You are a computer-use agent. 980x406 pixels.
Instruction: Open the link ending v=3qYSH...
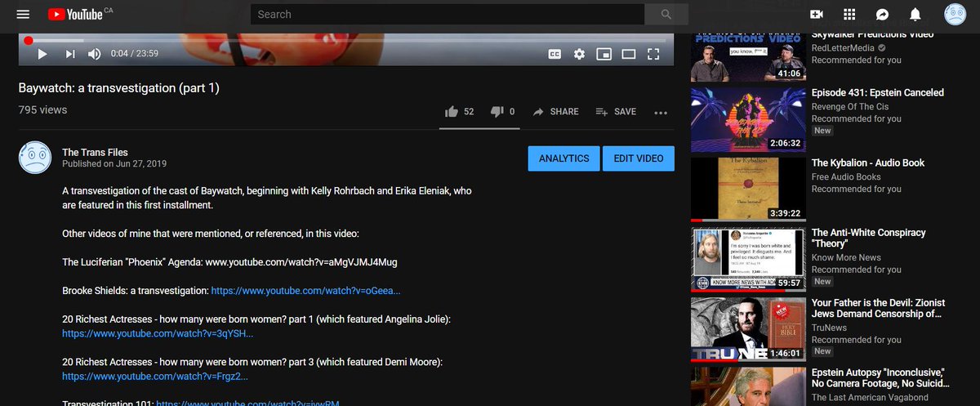tap(158, 333)
